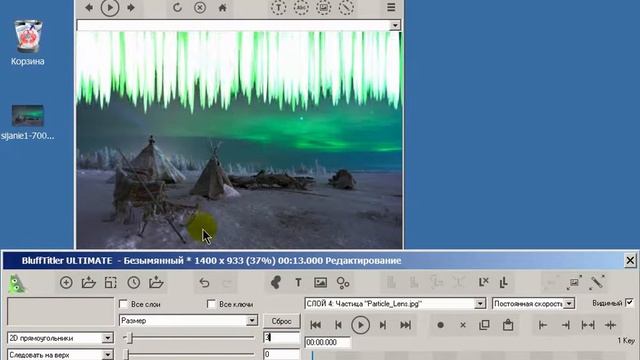640x360 pixels.
Task: Click the second Размер slider handle
Action: [x=126, y=354]
